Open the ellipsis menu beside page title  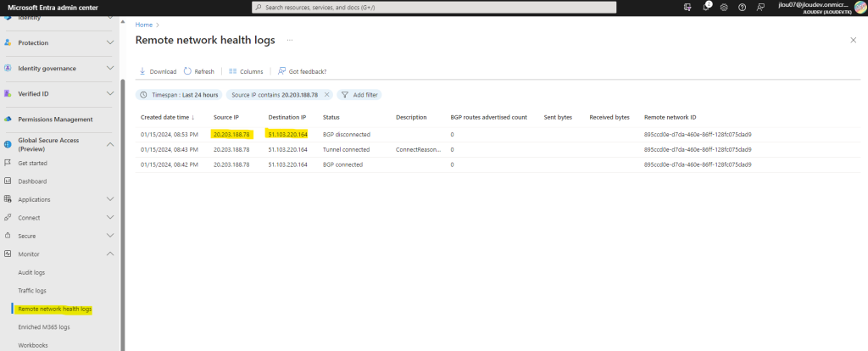click(290, 41)
